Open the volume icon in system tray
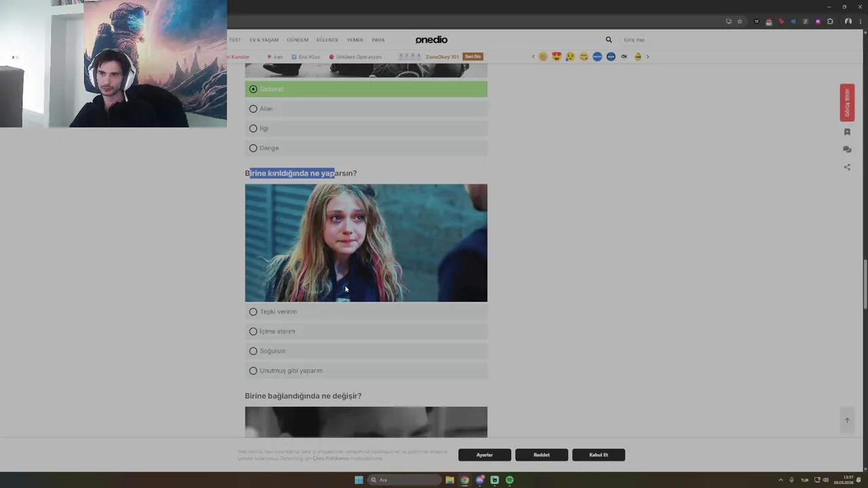Screen dimensions: 868x488 point(826,480)
